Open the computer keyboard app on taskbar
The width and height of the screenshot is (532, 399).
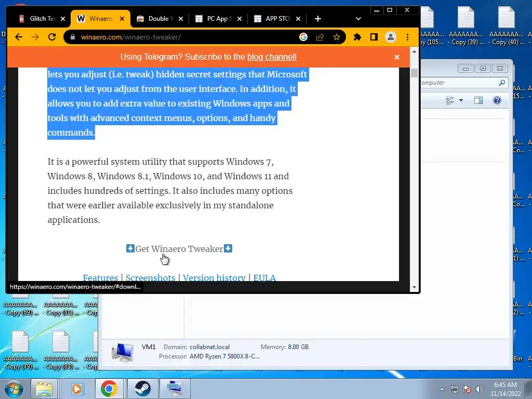click(x=175, y=389)
